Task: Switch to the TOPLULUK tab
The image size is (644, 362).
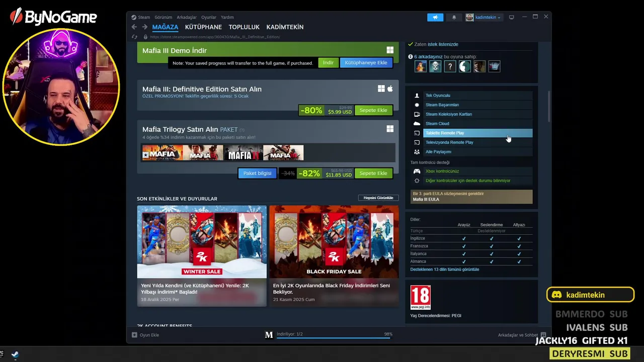Action: 244,27
